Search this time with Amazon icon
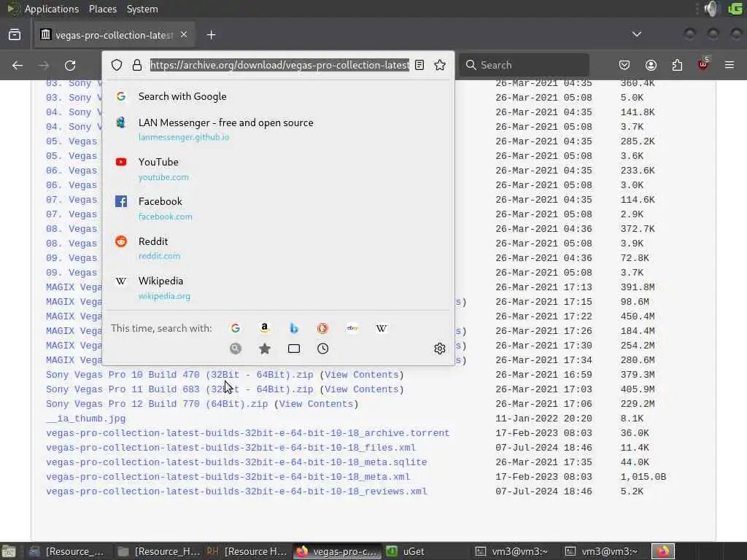The image size is (747, 560). [264, 328]
